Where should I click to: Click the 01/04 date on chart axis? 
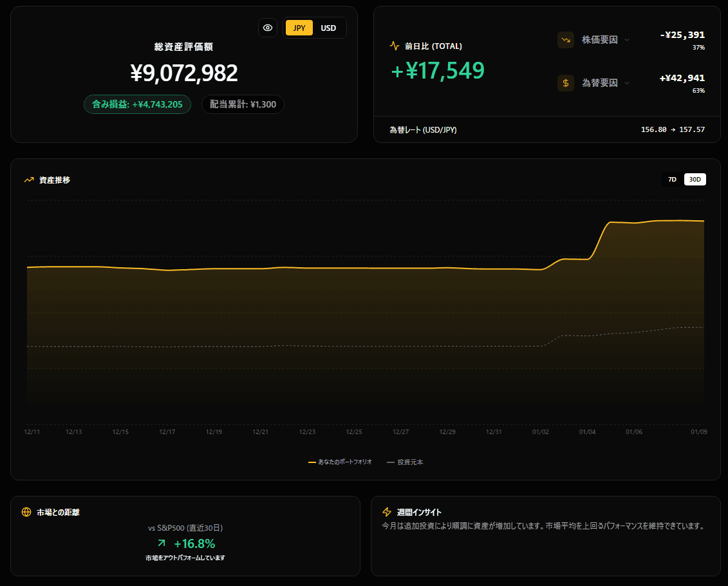coord(587,432)
